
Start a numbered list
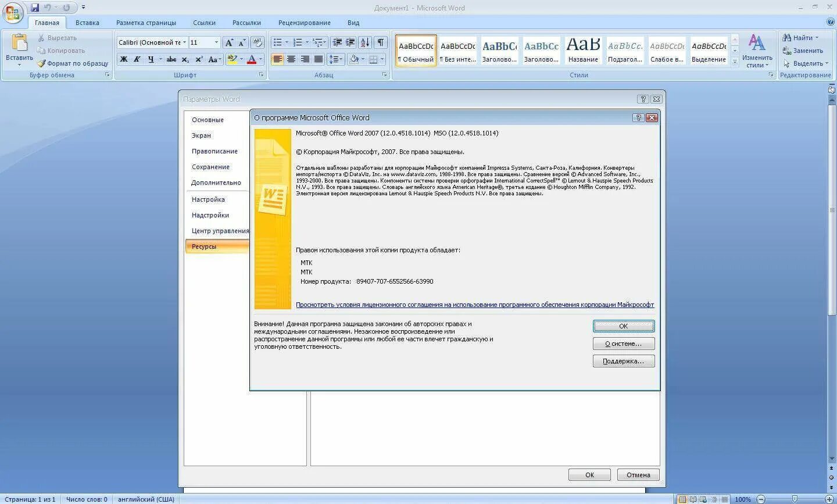[298, 42]
